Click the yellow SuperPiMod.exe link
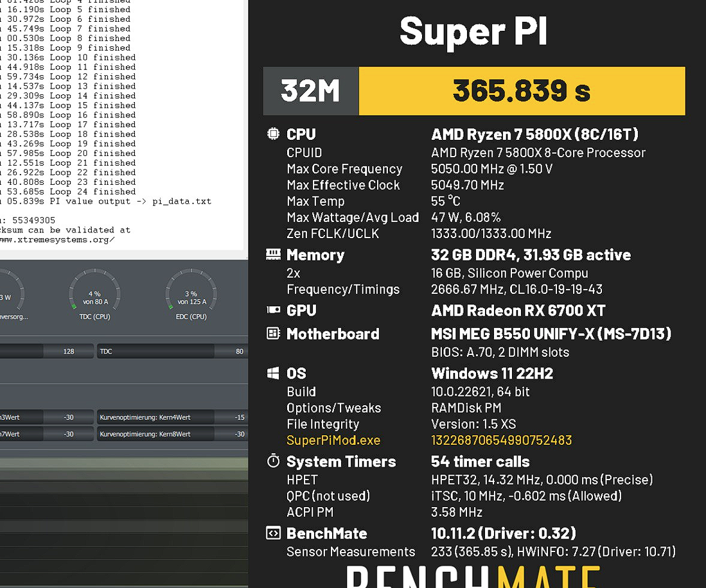 (x=333, y=440)
